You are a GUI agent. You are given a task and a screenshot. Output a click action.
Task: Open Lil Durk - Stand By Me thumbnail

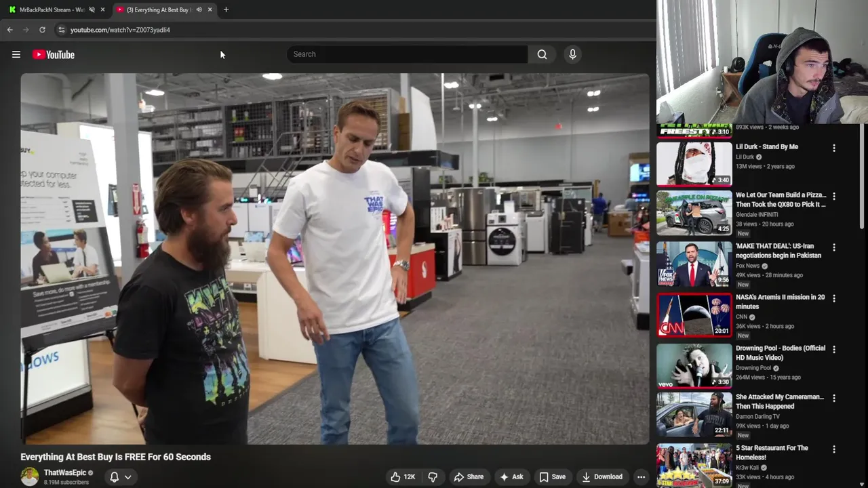point(694,163)
